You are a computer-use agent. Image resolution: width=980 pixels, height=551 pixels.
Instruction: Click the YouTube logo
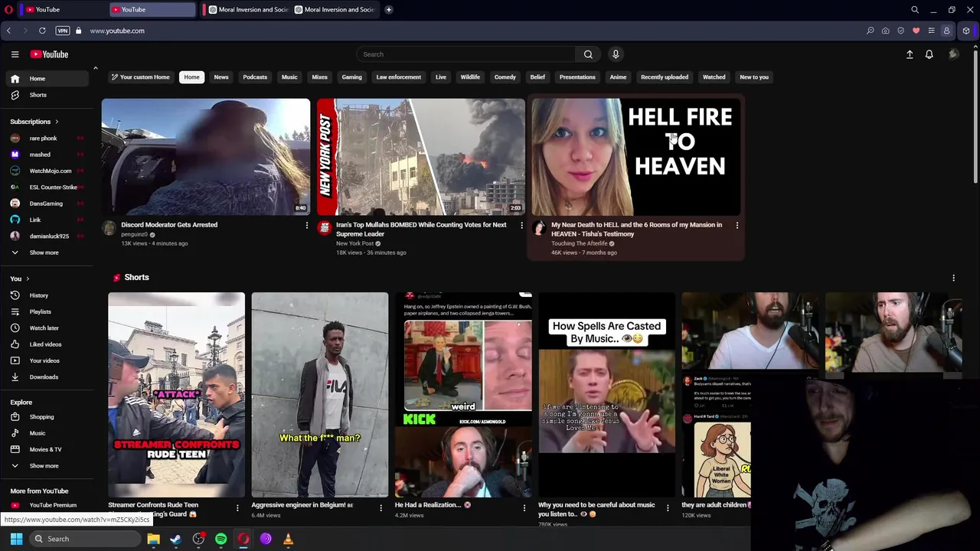[49, 54]
